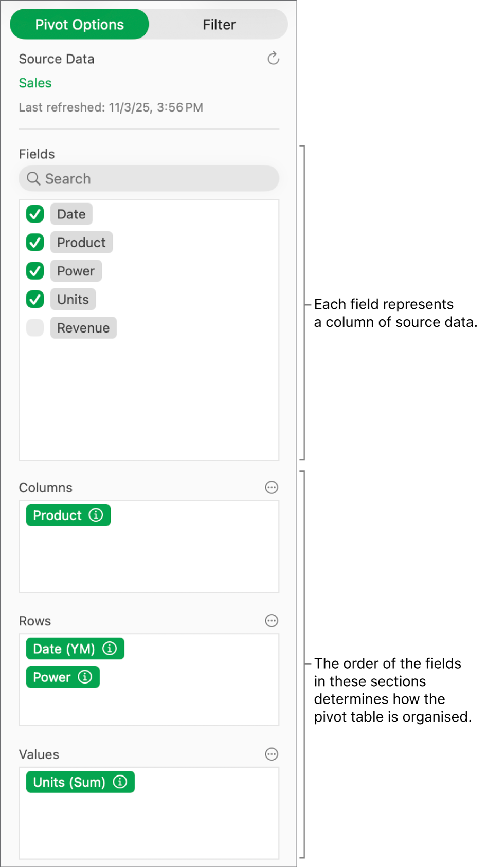Open info options for Date (YM) row field
The height and width of the screenshot is (868, 487).
click(x=109, y=649)
